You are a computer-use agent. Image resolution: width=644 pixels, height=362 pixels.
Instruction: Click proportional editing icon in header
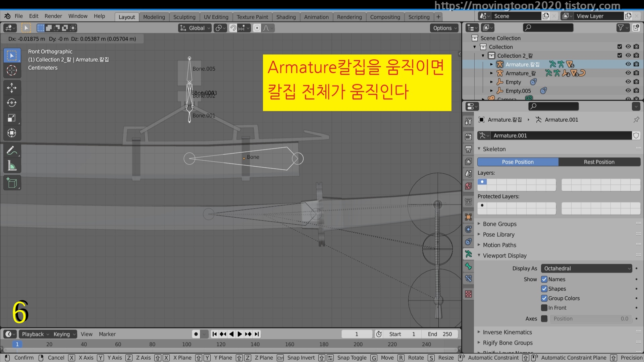(x=257, y=28)
